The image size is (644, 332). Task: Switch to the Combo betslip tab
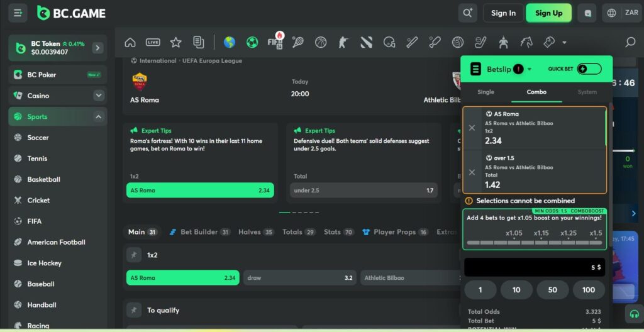(x=536, y=92)
